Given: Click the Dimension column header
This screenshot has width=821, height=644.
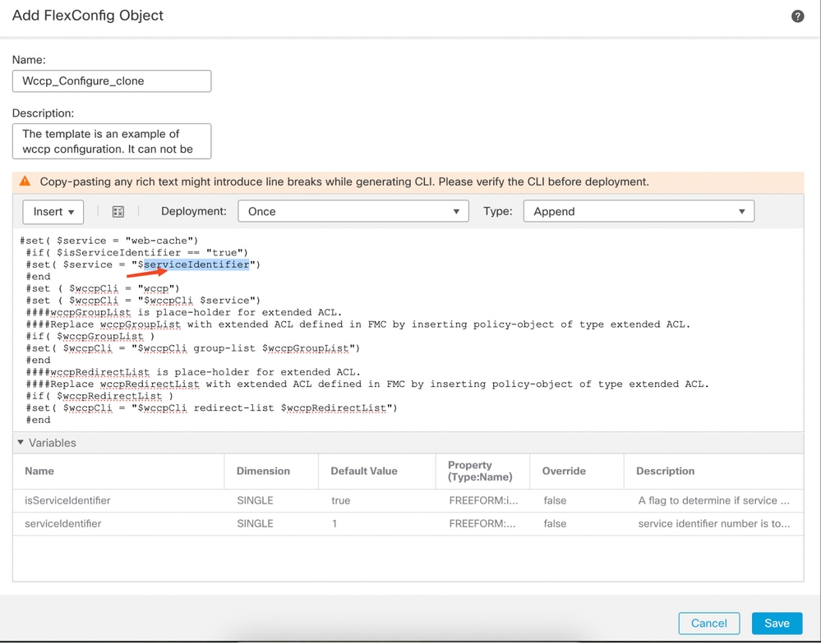Looking at the screenshot, I should point(263,471).
